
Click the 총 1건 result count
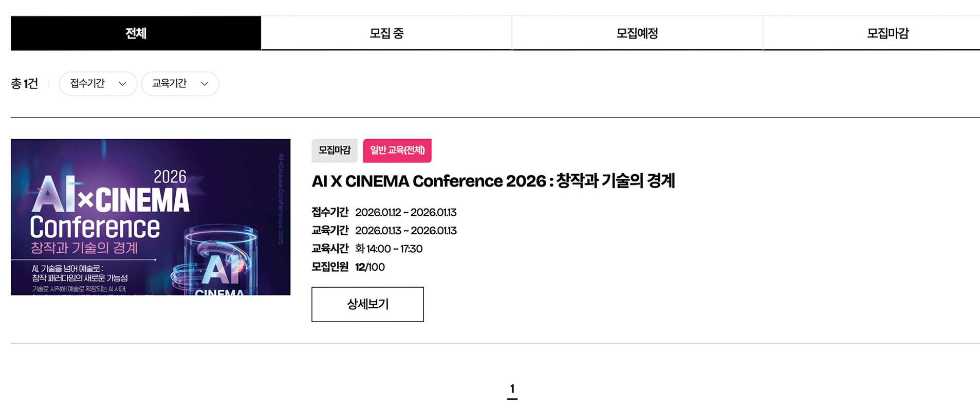pyautogui.click(x=25, y=84)
